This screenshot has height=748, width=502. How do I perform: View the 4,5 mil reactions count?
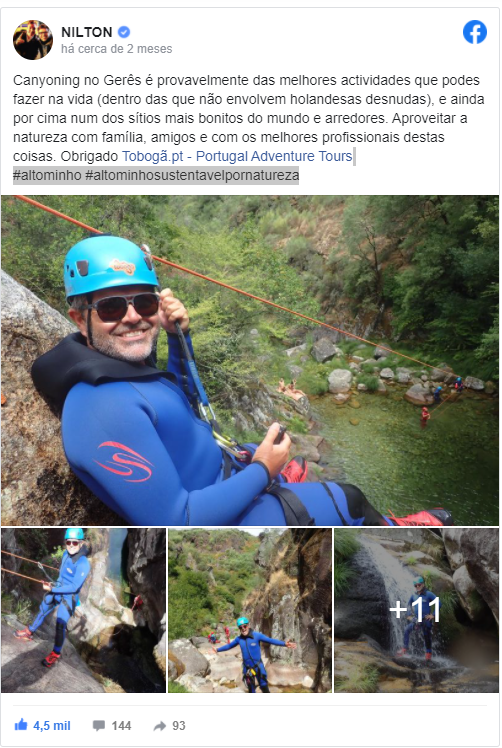coord(52,726)
